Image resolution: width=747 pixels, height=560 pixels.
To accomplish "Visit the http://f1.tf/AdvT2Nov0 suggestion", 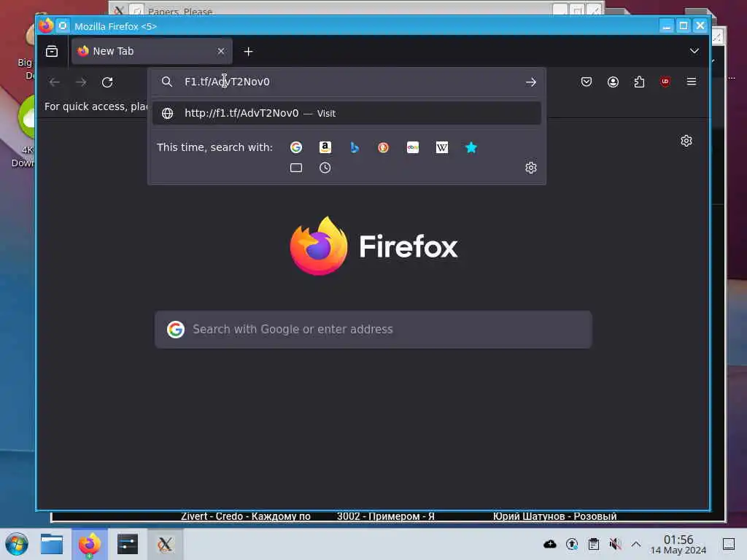I will tap(347, 113).
